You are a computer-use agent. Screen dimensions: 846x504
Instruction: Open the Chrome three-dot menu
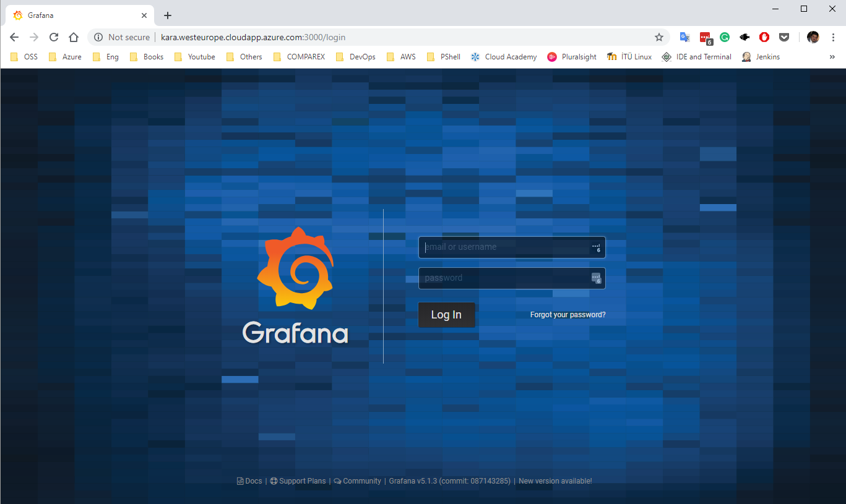click(x=833, y=37)
